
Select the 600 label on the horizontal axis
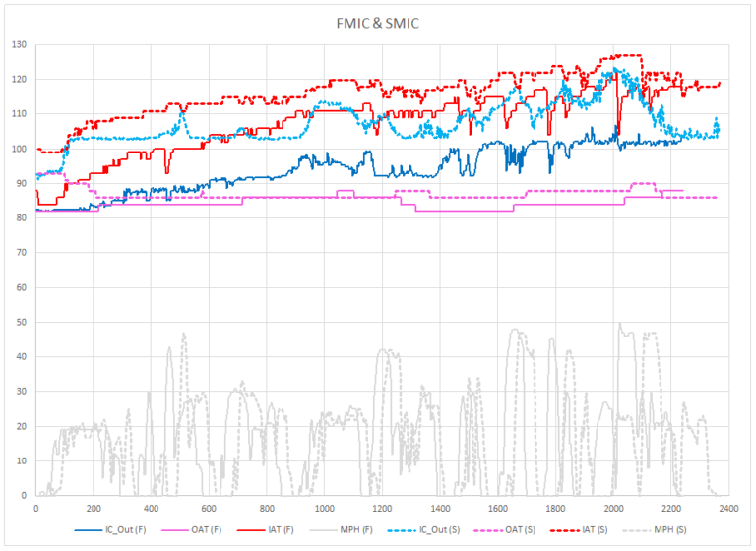tap(209, 509)
